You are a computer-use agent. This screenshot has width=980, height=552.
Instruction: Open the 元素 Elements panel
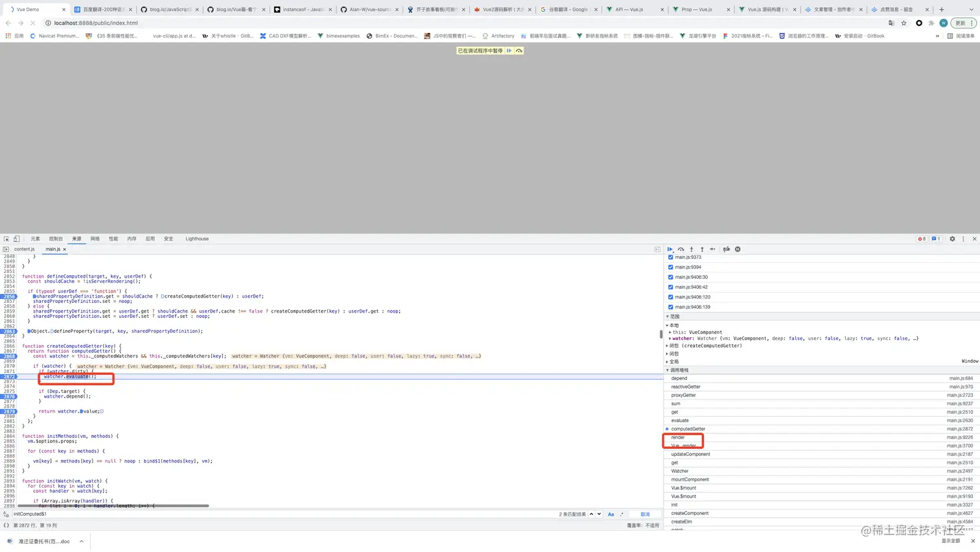(x=35, y=239)
